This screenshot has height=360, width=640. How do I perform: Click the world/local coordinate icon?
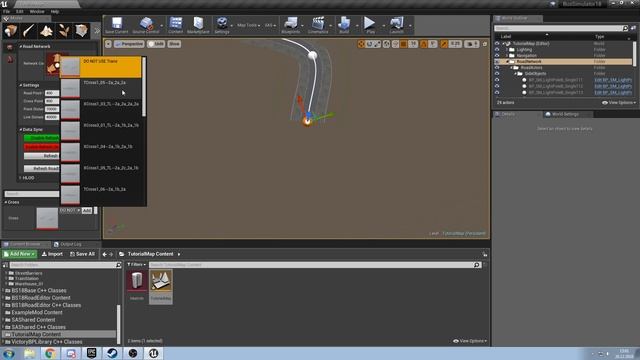386,44
